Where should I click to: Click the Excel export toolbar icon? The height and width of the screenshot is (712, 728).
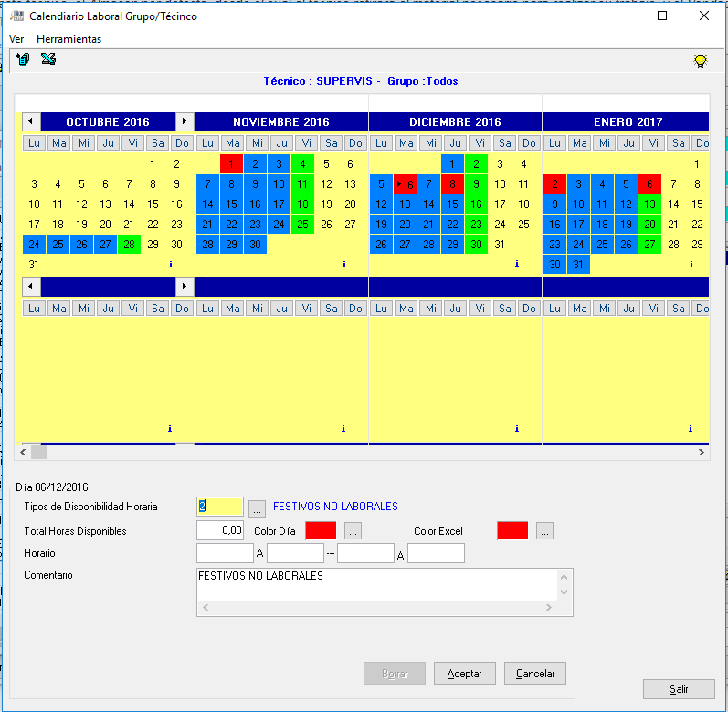click(48, 60)
